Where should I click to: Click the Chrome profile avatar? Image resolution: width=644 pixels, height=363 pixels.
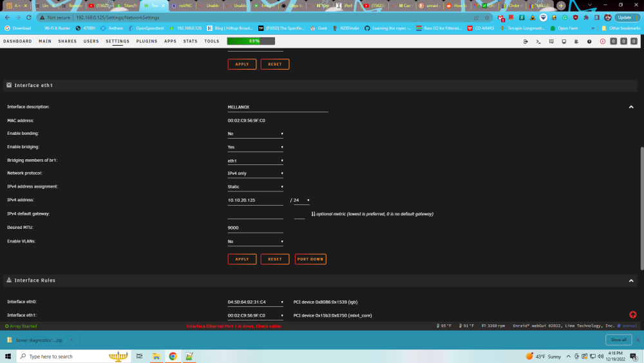point(608,17)
